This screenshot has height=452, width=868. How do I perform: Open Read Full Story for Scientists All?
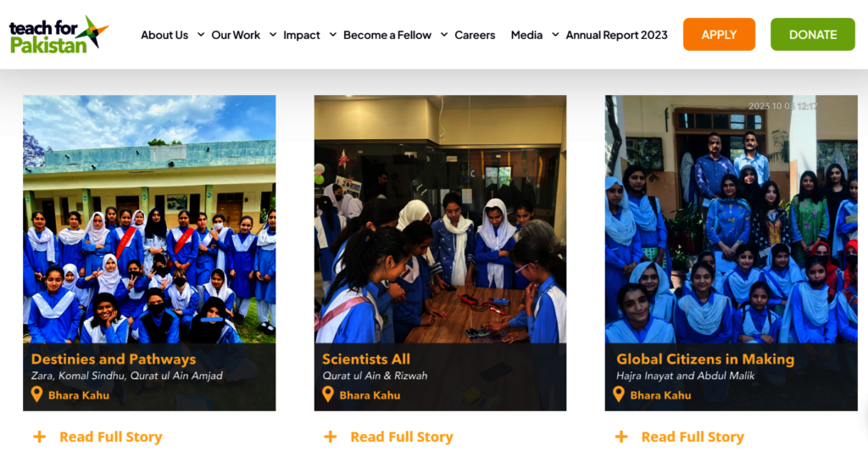click(402, 437)
